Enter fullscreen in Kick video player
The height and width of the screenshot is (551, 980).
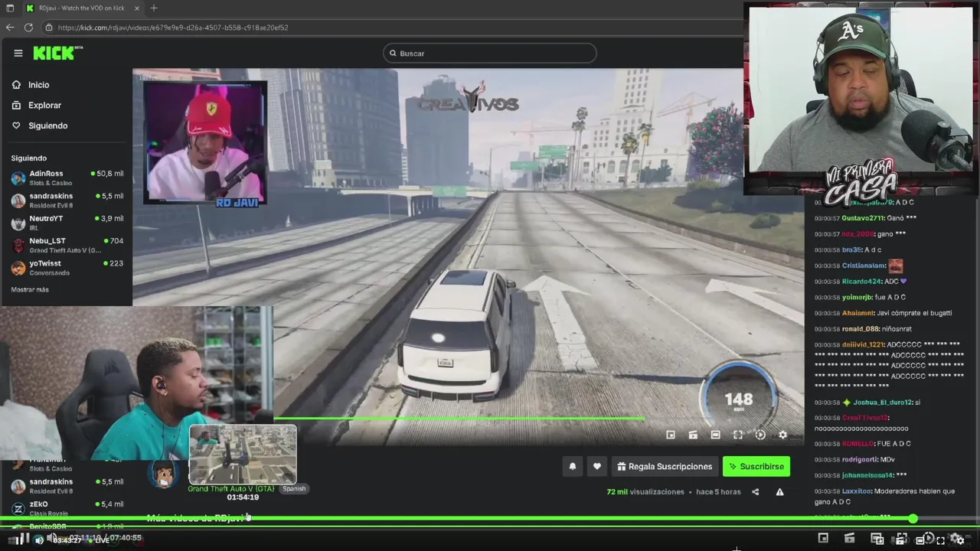[738, 435]
